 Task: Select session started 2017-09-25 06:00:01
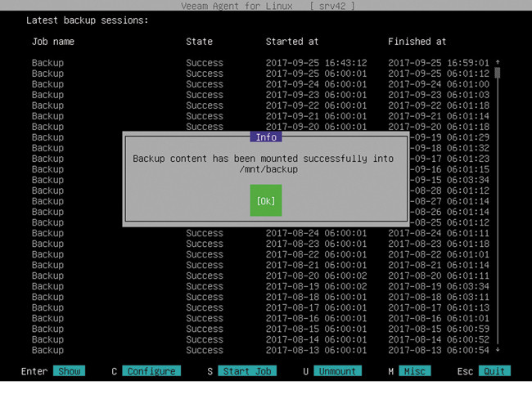260,74
